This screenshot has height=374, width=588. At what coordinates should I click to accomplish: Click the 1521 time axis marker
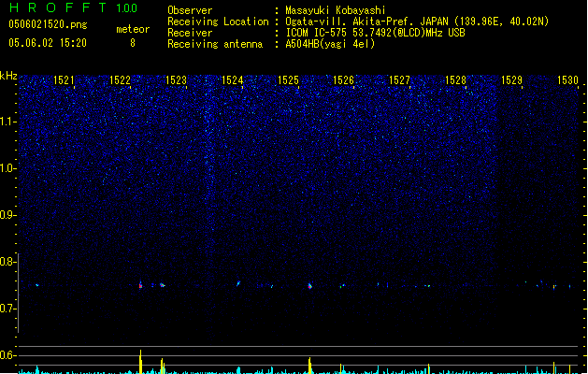(x=64, y=80)
